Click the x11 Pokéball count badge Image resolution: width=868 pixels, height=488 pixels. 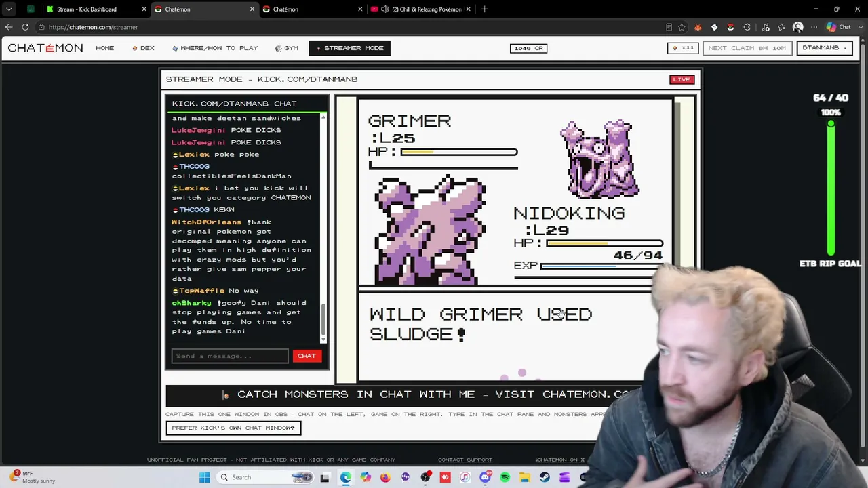pyautogui.click(x=683, y=48)
